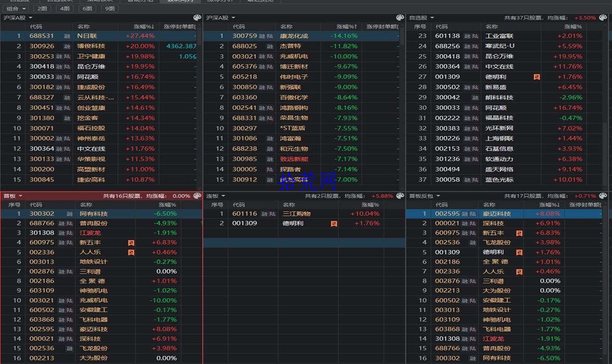Switch to 4图 layout

(65, 9)
